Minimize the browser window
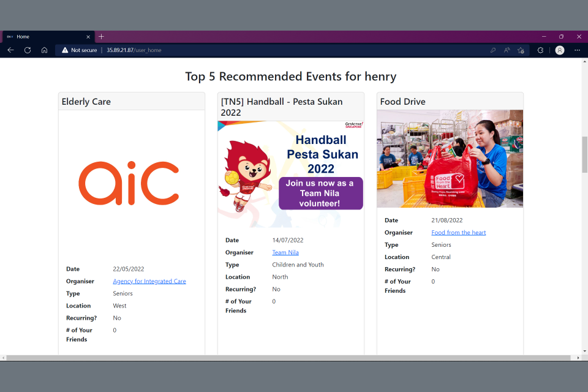 click(x=544, y=36)
